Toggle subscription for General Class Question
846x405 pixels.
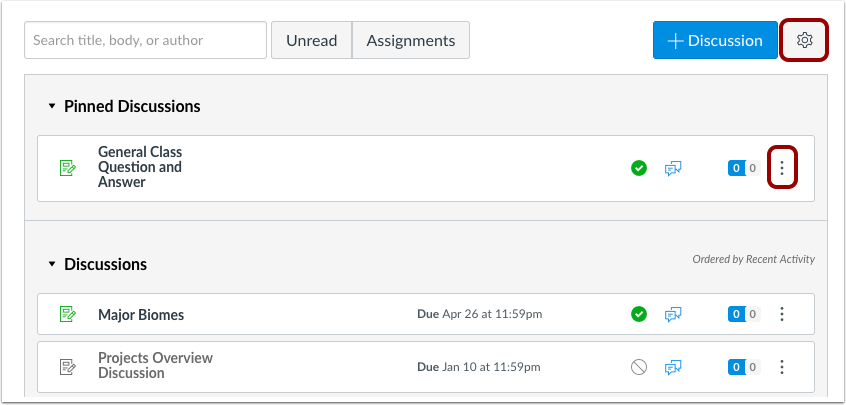click(x=673, y=168)
